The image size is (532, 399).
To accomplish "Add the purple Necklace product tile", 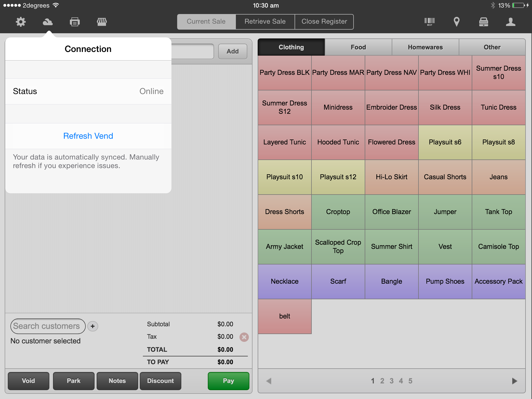I will click(x=285, y=281).
